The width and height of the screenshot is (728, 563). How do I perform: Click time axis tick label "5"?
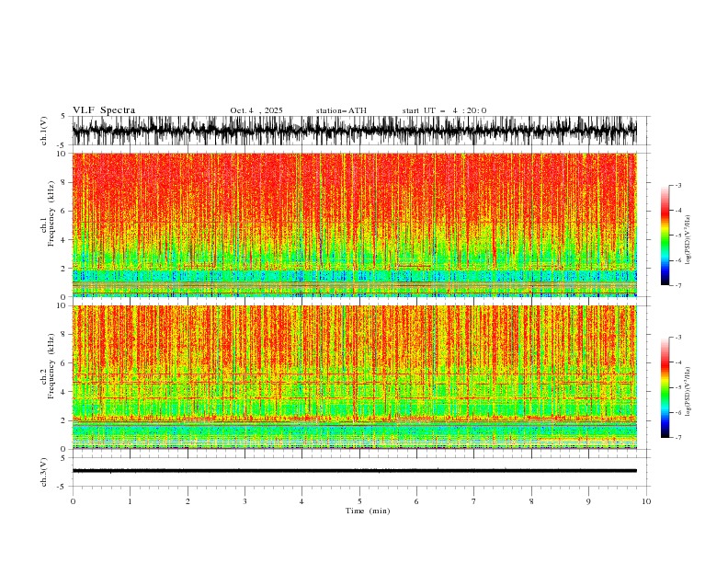coord(359,501)
